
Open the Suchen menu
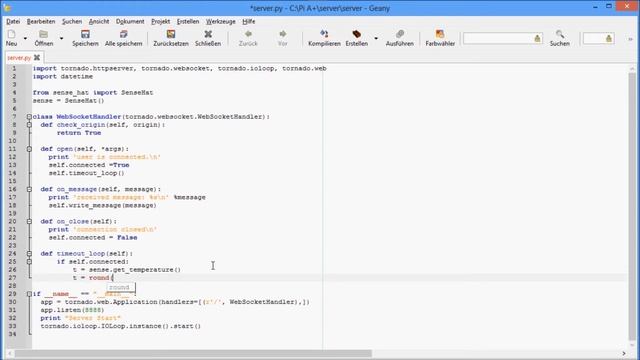[72, 21]
